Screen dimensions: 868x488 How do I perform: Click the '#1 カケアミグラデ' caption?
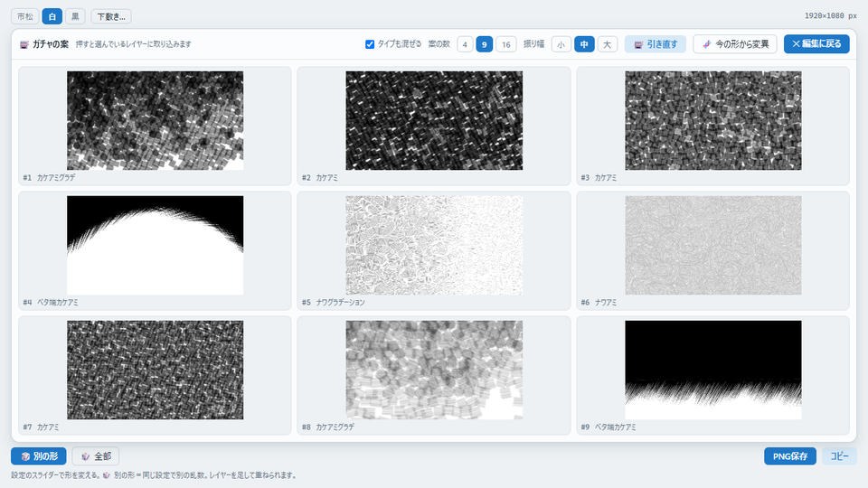49,178
